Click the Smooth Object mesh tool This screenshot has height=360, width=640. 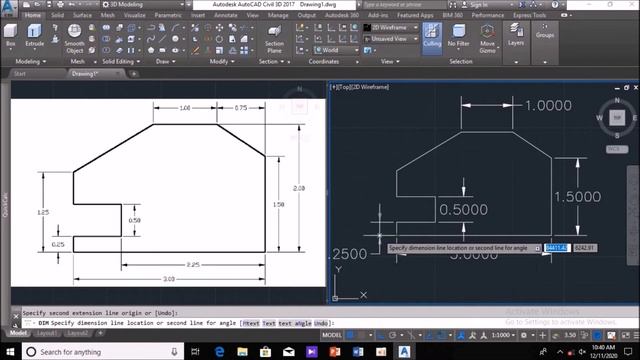coord(74,39)
